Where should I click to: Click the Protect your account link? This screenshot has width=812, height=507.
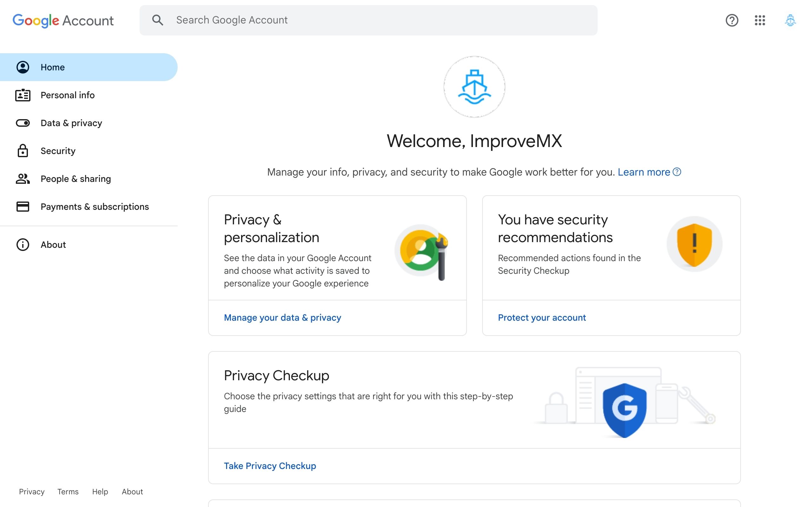541,318
